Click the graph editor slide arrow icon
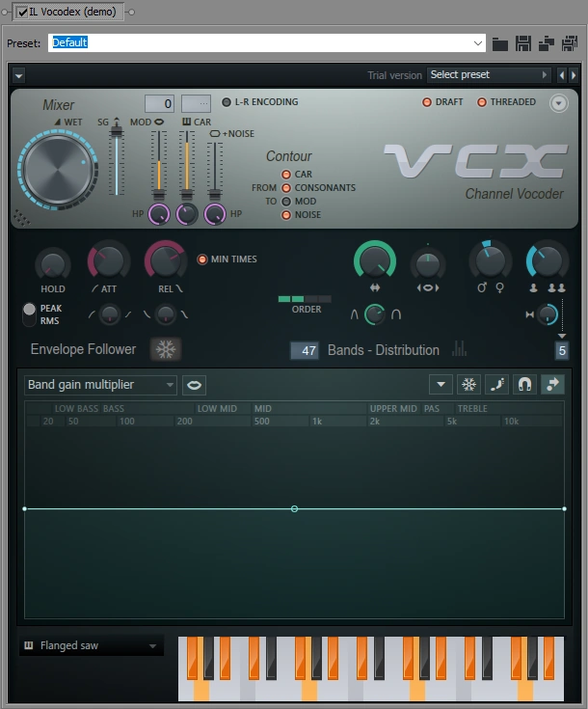The width and height of the screenshot is (588, 709). click(x=552, y=385)
